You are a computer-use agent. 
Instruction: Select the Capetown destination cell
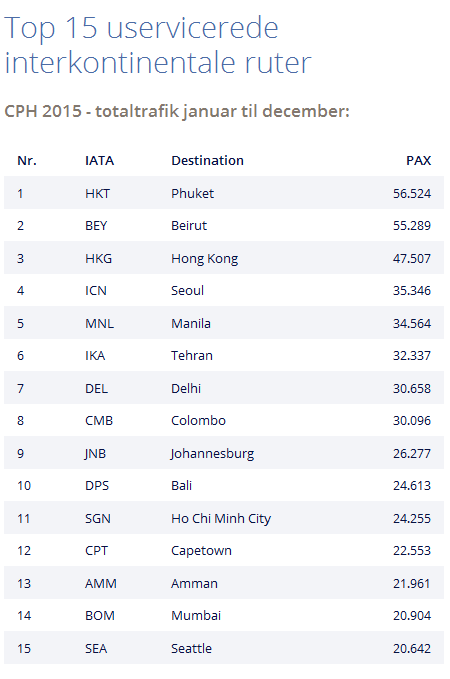201,550
